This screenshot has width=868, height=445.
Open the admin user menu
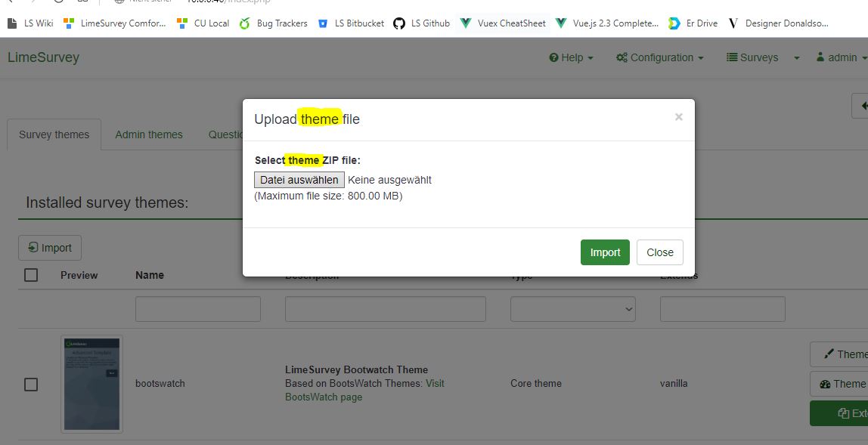(842, 57)
